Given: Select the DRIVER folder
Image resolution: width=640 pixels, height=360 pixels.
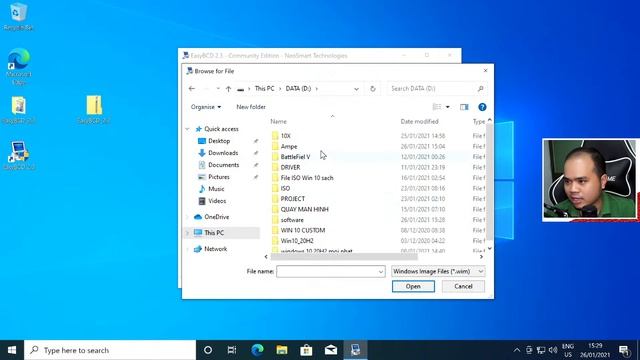Looking at the screenshot, I should click(290, 167).
